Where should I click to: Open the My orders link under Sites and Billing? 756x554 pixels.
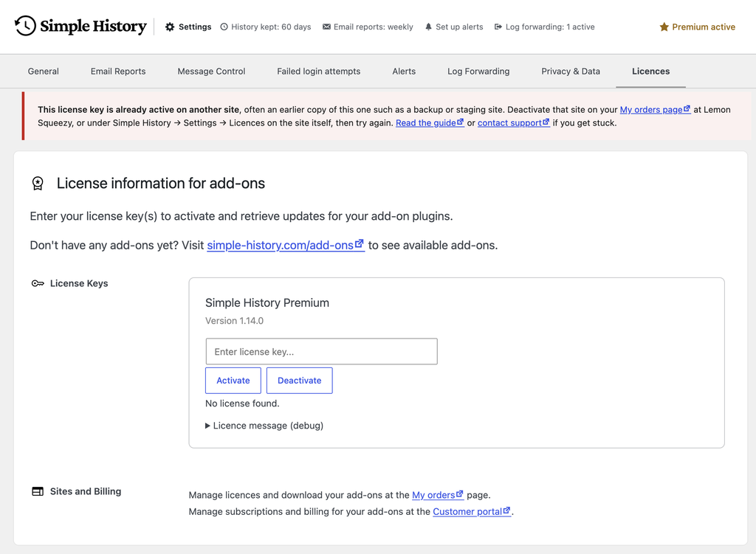coord(438,495)
